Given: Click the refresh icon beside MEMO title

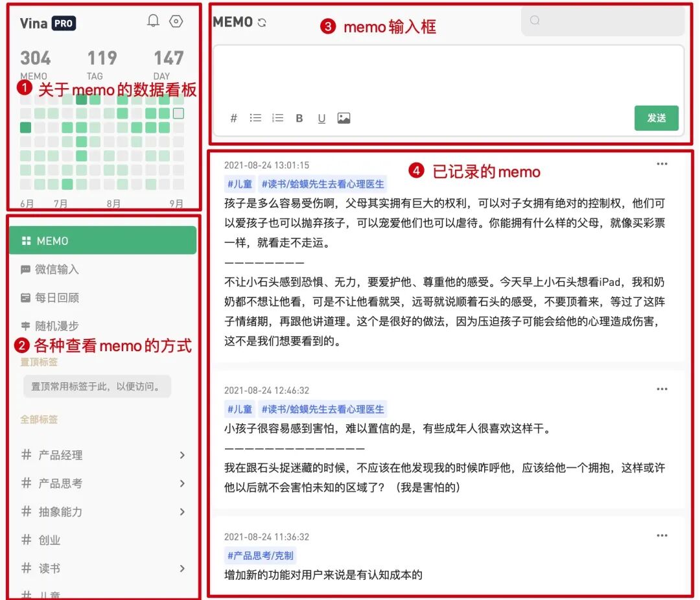Looking at the screenshot, I should pos(262,22).
